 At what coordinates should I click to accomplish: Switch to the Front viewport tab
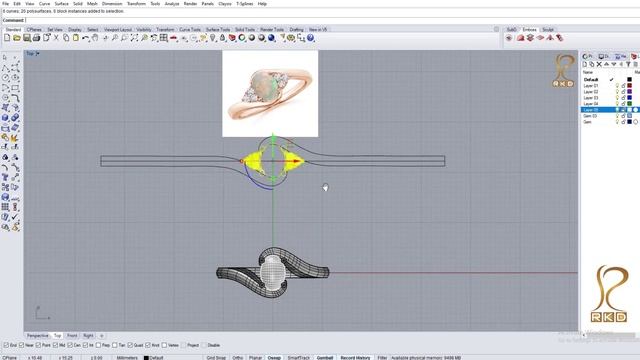(72, 336)
